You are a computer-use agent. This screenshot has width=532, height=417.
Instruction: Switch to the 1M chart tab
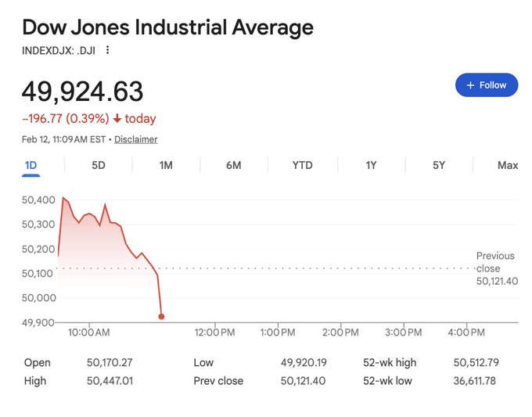(166, 165)
